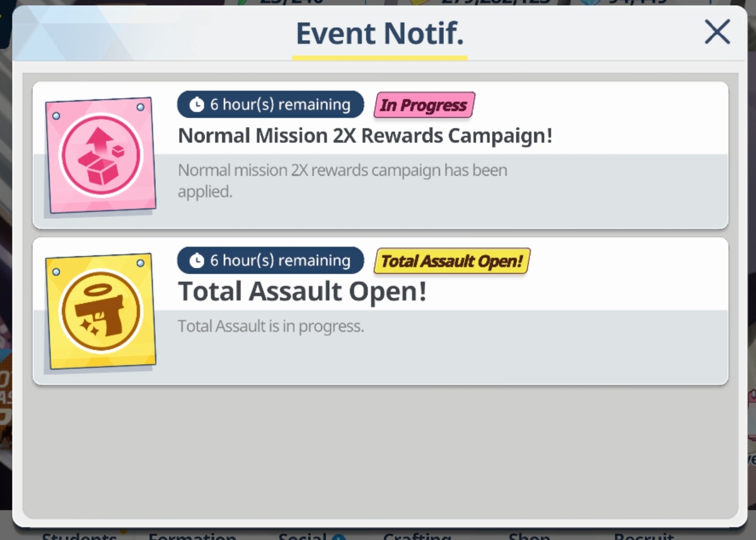
Task: Click Total Assault is in progress text
Action: point(271,326)
